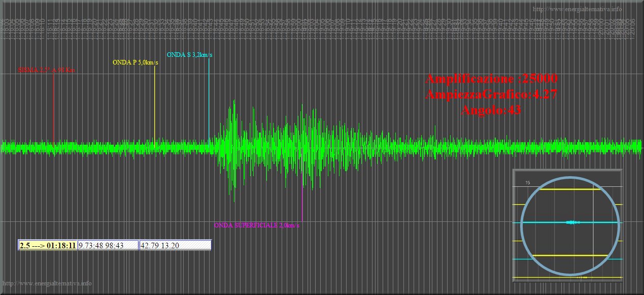Click the 'ONDA S 3,2km/s' label text

coord(190,55)
